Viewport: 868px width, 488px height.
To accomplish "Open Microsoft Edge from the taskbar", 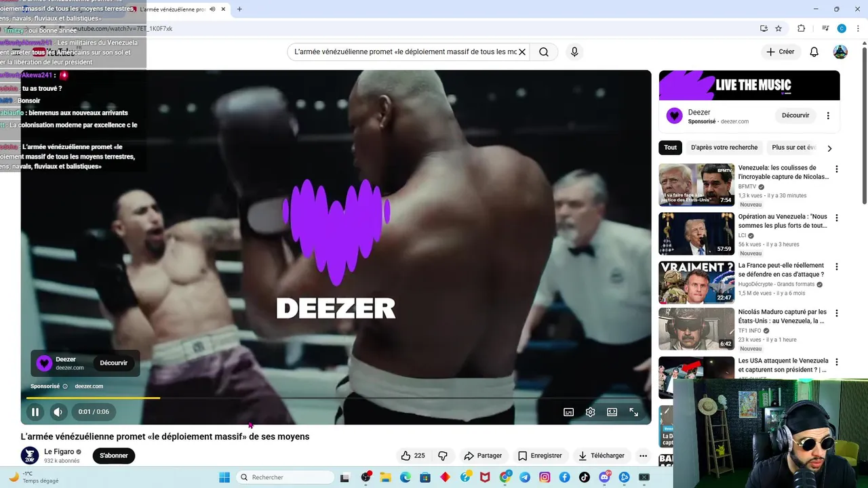I will point(406,477).
